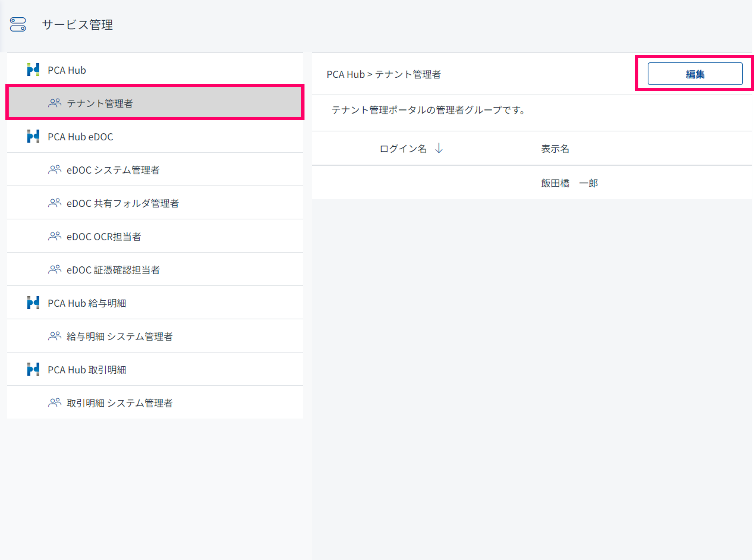Image resolution: width=754 pixels, height=560 pixels.
Task: Click the PCA Hub logo icon
Action: pos(33,70)
